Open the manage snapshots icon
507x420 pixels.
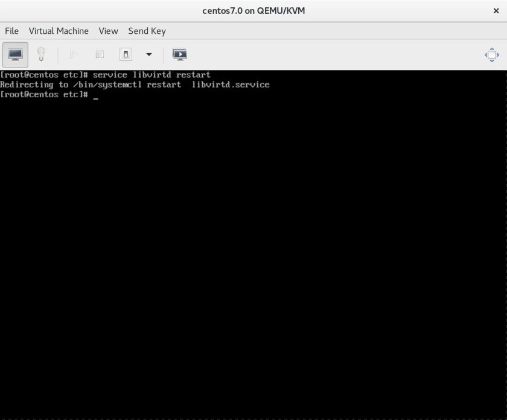tap(179, 54)
